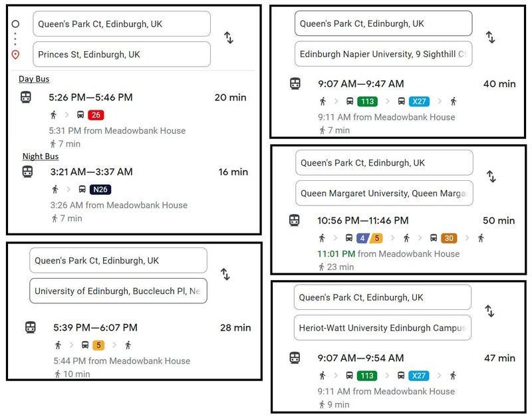Swap route to Edinburgh Napier University
The height and width of the screenshot is (419, 532).
click(491, 37)
